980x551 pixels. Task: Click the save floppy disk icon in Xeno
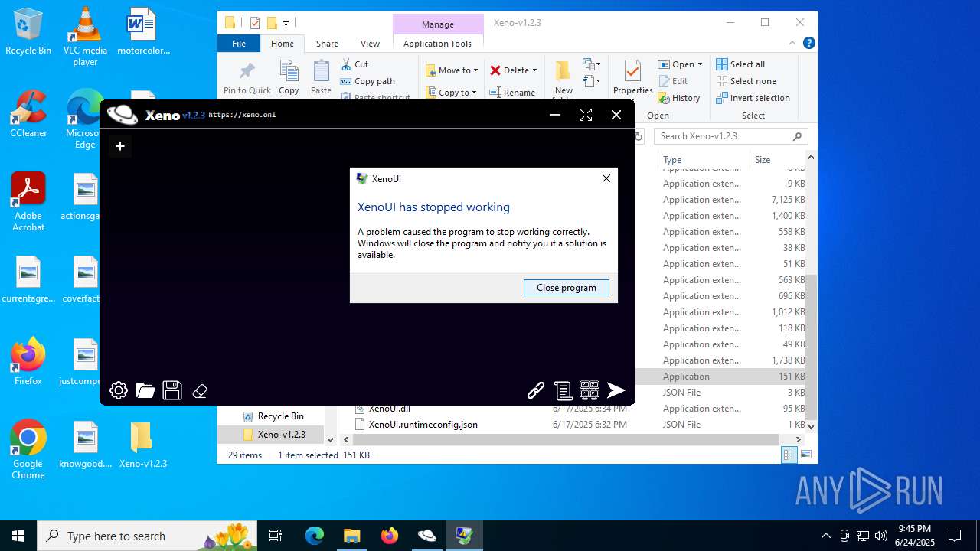click(x=172, y=391)
